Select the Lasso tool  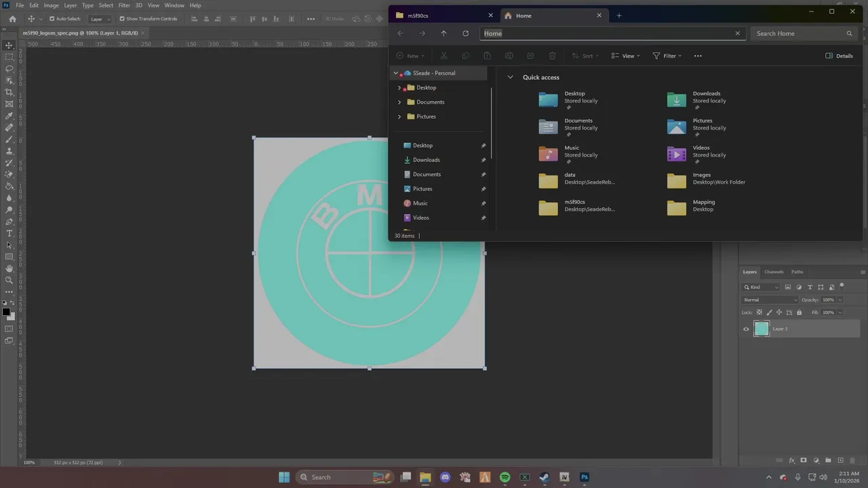(x=9, y=68)
